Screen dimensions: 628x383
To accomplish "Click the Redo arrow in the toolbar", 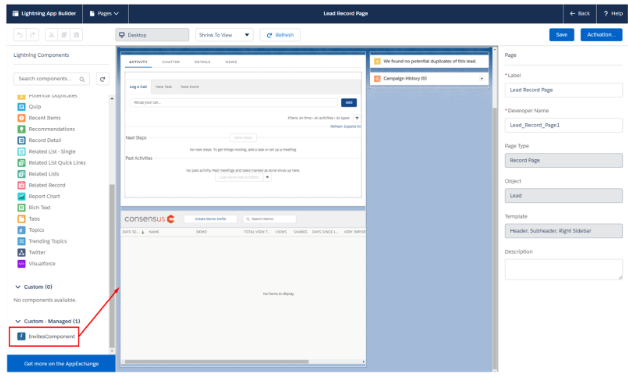I will coord(33,35).
